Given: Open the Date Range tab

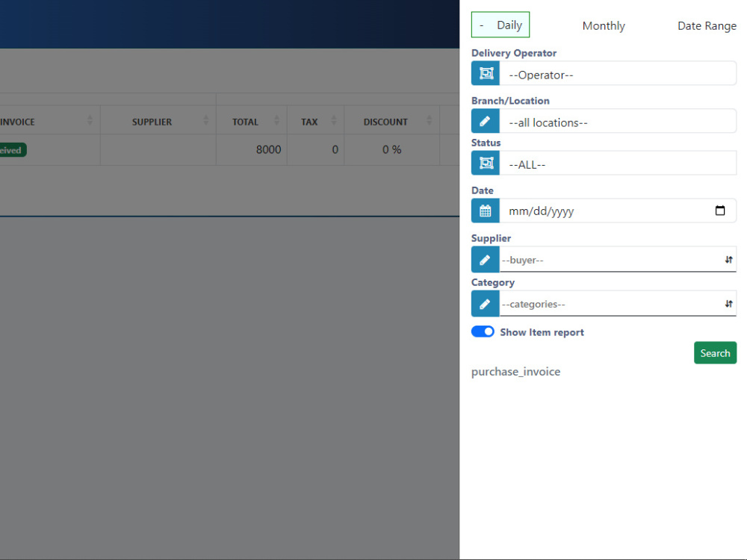Looking at the screenshot, I should [707, 25].
